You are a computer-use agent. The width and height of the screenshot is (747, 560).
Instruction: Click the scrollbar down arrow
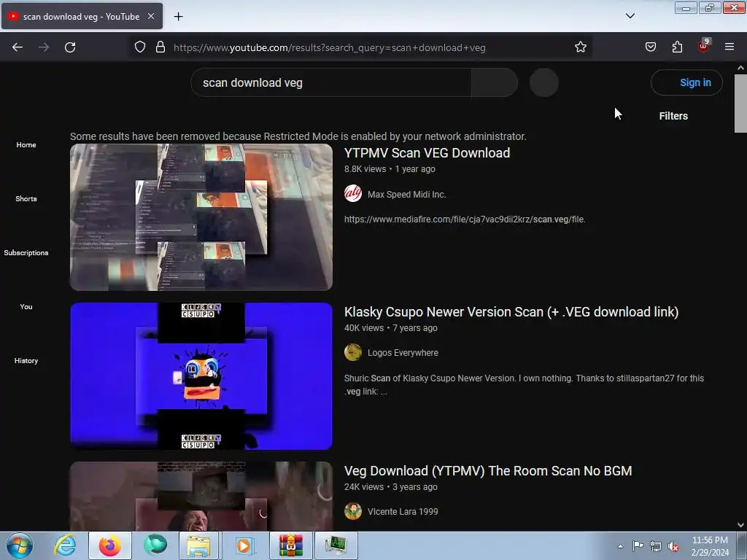point(740,525)
